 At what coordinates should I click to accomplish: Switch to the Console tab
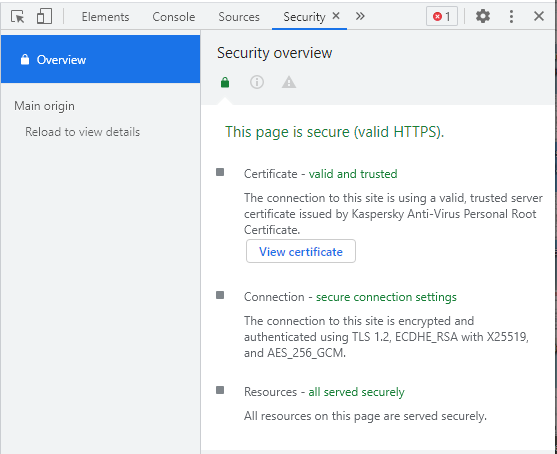pyautogui.click(x=174, y=17)
